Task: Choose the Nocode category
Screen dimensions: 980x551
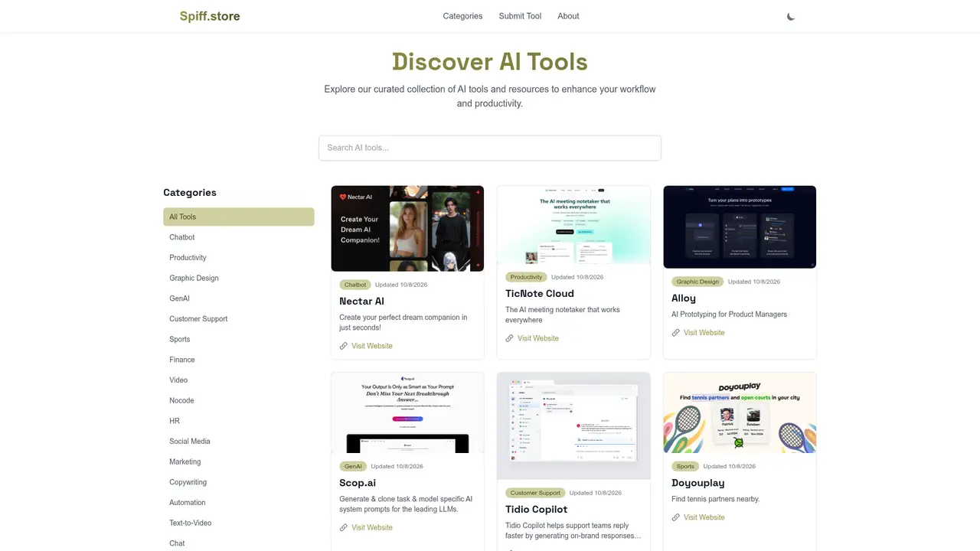Action: coord(239,400)
